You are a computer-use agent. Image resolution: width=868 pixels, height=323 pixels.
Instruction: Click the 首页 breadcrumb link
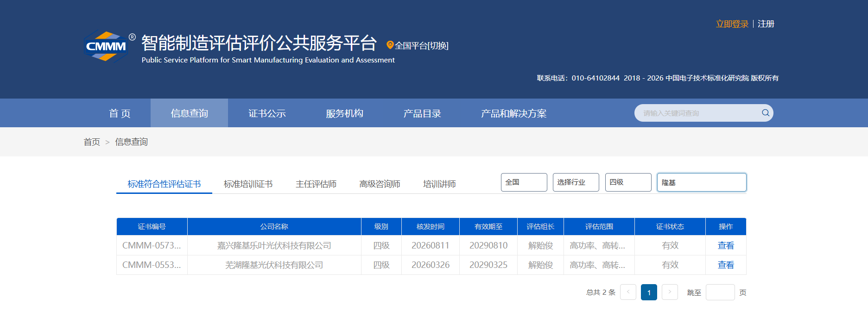click(92, 142)
